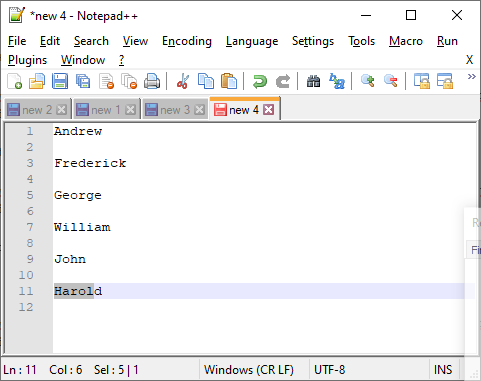Print the document using the printer icon
Image resolution: width=481 pixels, height=381 pixels.
[152, 81]
